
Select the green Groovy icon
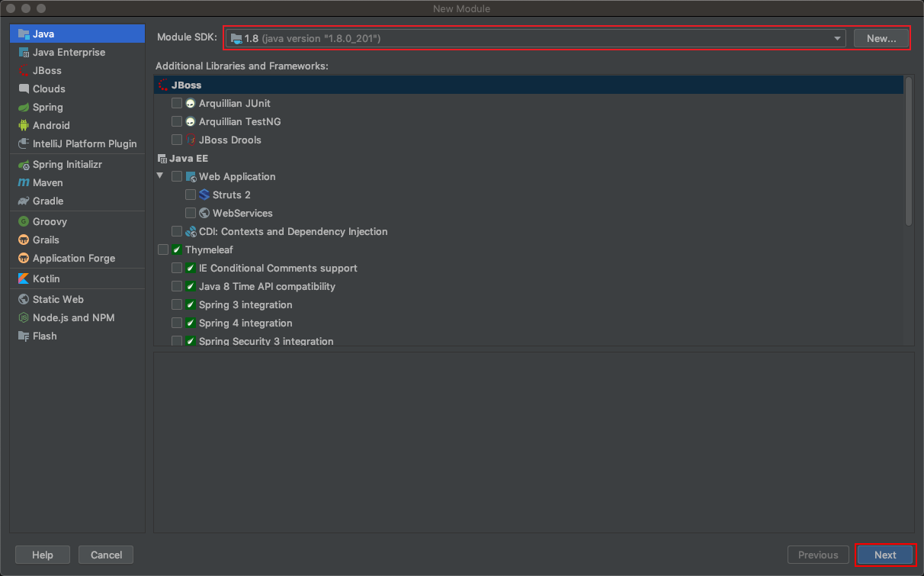pyautogui.click(x=24, y=221)
